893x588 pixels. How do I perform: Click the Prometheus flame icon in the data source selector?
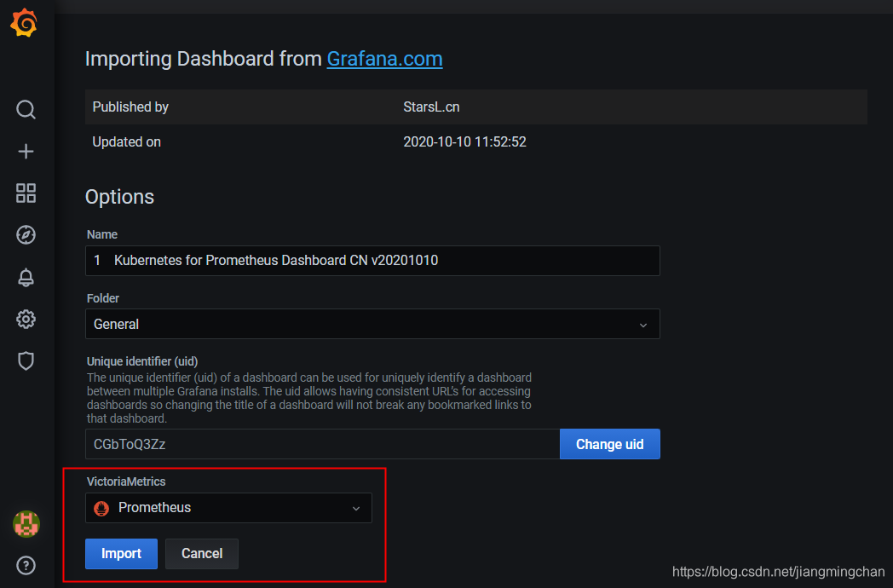point(101,508)
